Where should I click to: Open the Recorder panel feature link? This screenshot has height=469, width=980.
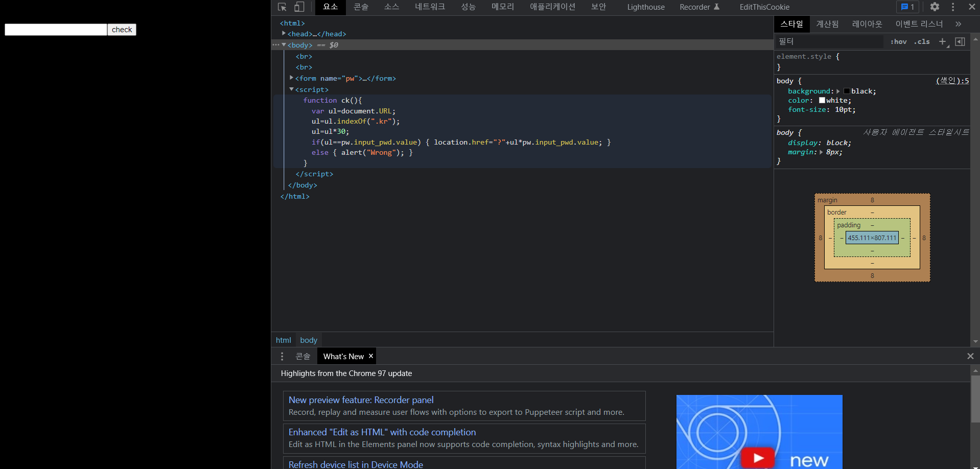pos(361,400)
